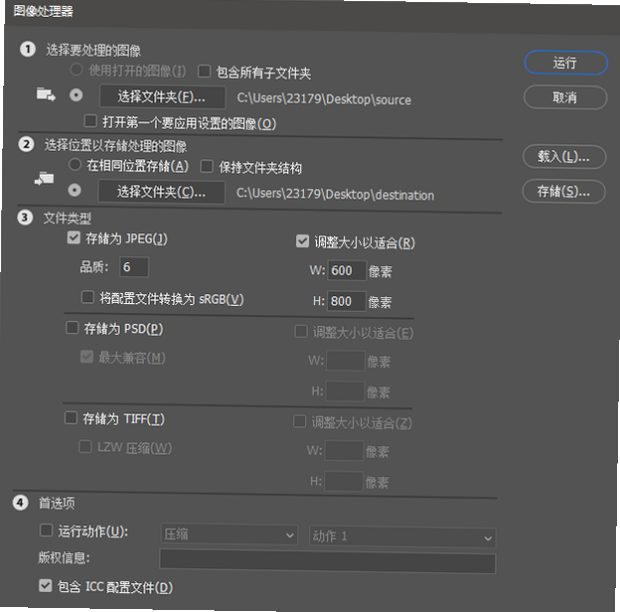The height and width of the screenshot is (612, 620).
Task: Check 存储为 PSD option
Action: [72, 327]
